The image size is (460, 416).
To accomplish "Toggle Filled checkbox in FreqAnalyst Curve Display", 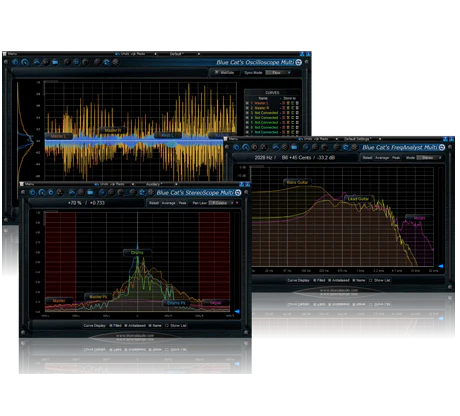I will click(x=314, y=281).
